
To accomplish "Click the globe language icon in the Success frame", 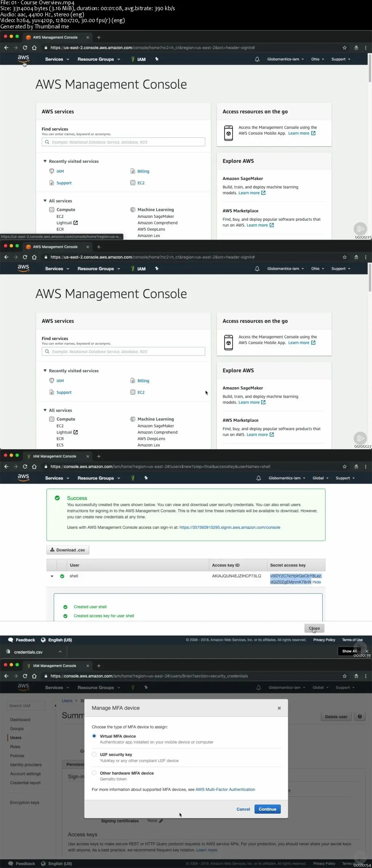I will 43,640.
